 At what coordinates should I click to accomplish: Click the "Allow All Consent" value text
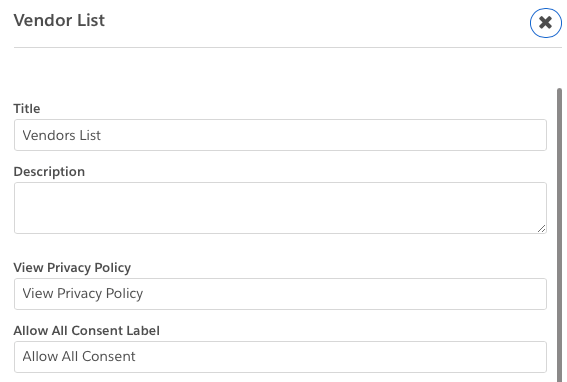click(x=79, y=357)
